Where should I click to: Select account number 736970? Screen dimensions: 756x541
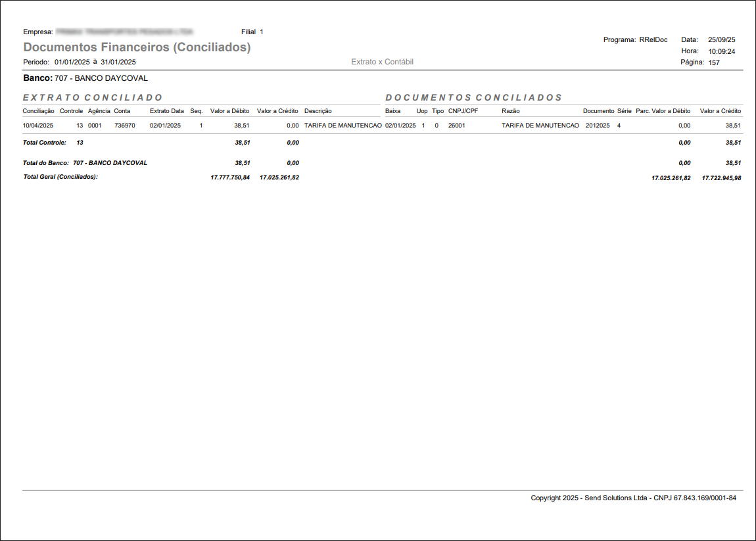click(124, 125)
